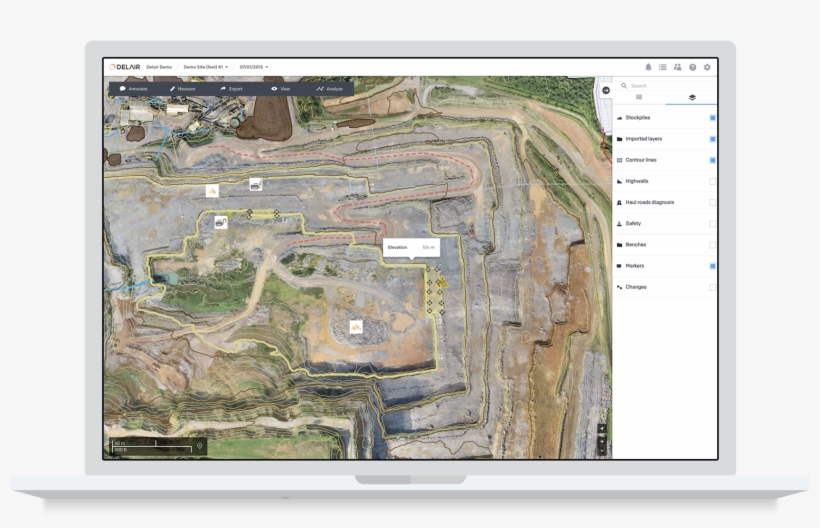
Task: Open the Export menu
Action: tap(231, 89)
